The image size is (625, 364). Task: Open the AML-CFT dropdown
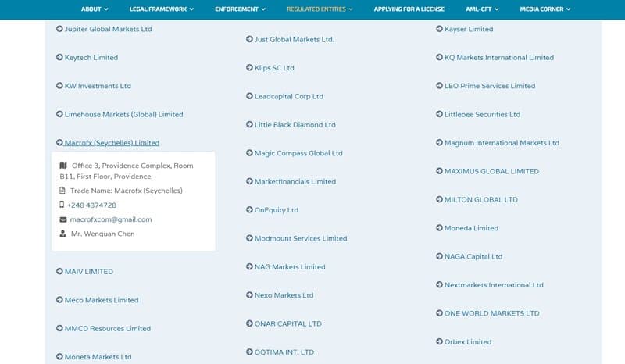click(482, 9)
